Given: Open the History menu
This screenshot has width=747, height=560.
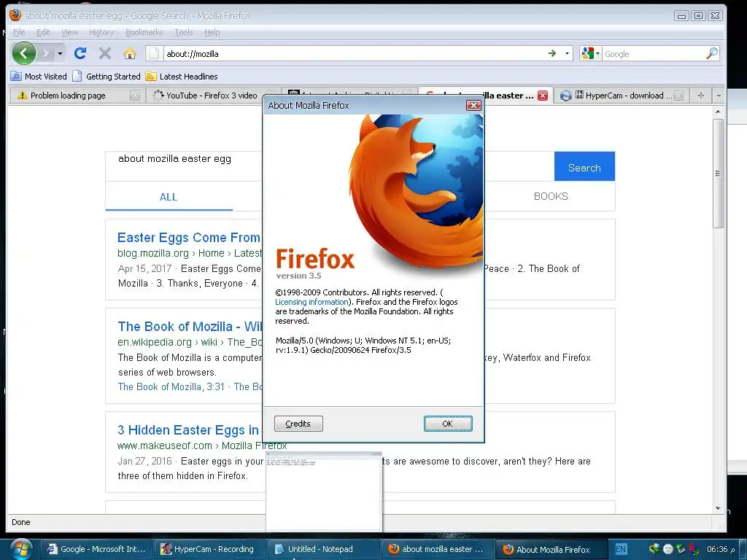Looking at the screenshot, I should pos(101,32).
